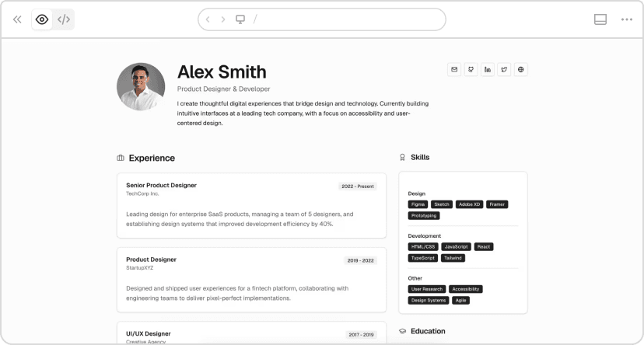Click the Accessibility skill tag
The height and width of the screenshot is (345, 644).
pyautogui.click(x=465, y=289)
